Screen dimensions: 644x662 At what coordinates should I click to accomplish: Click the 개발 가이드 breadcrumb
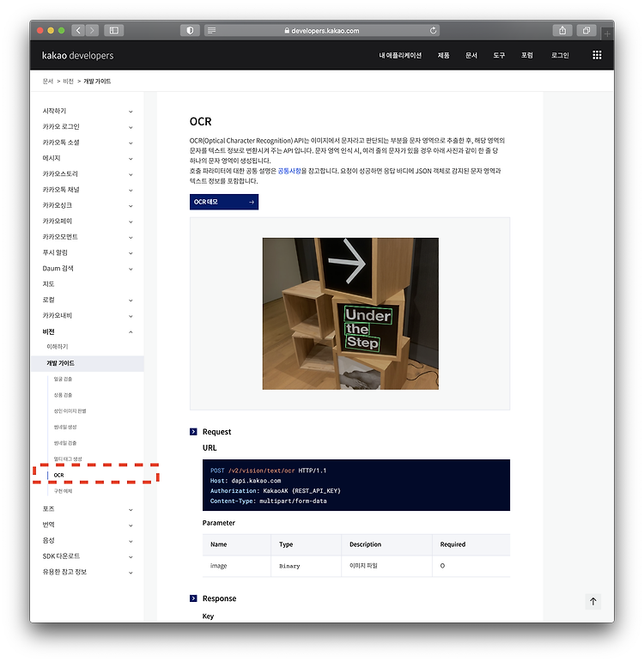[97, 81]
